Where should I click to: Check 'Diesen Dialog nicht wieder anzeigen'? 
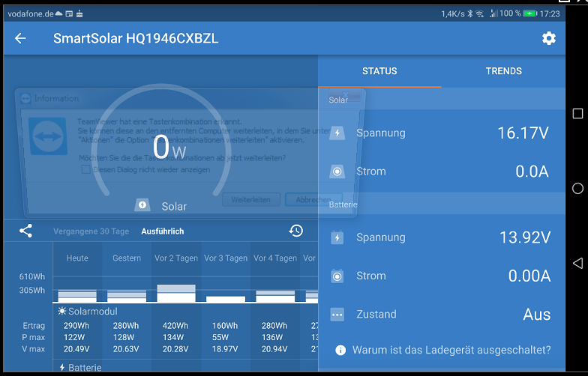coord(85,169)
